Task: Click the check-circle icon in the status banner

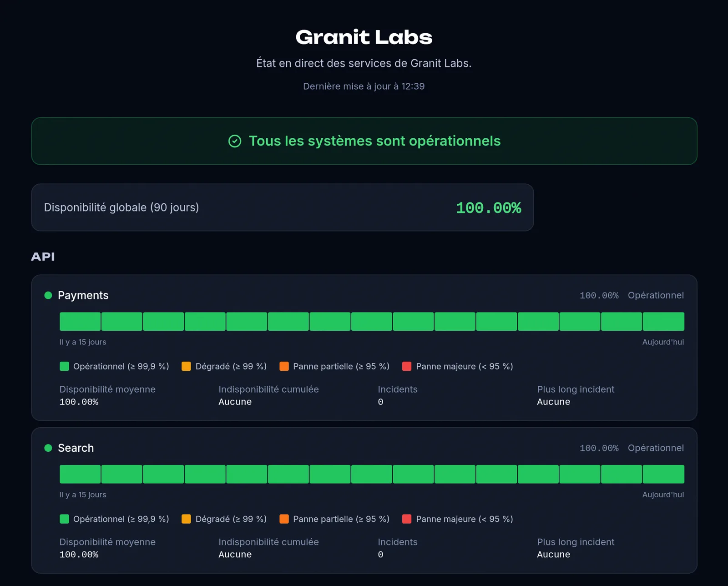Action: click(235, 141)
